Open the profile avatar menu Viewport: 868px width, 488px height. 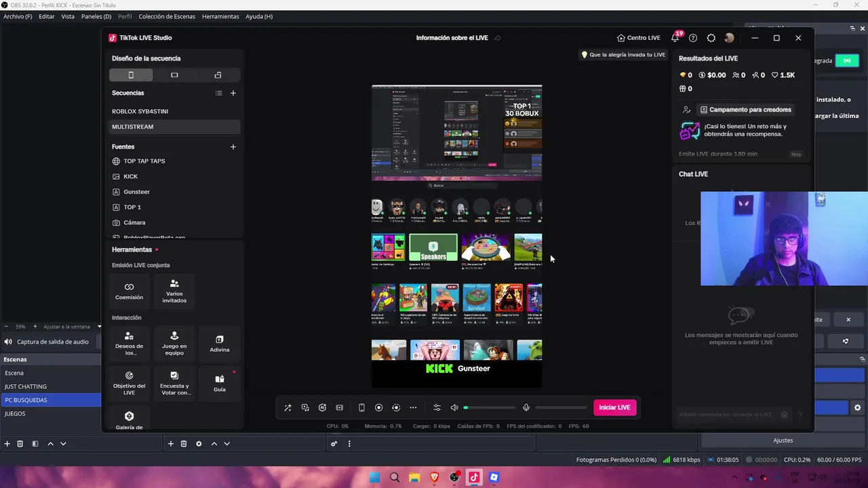pyautogui.click(x=729, y=38)
